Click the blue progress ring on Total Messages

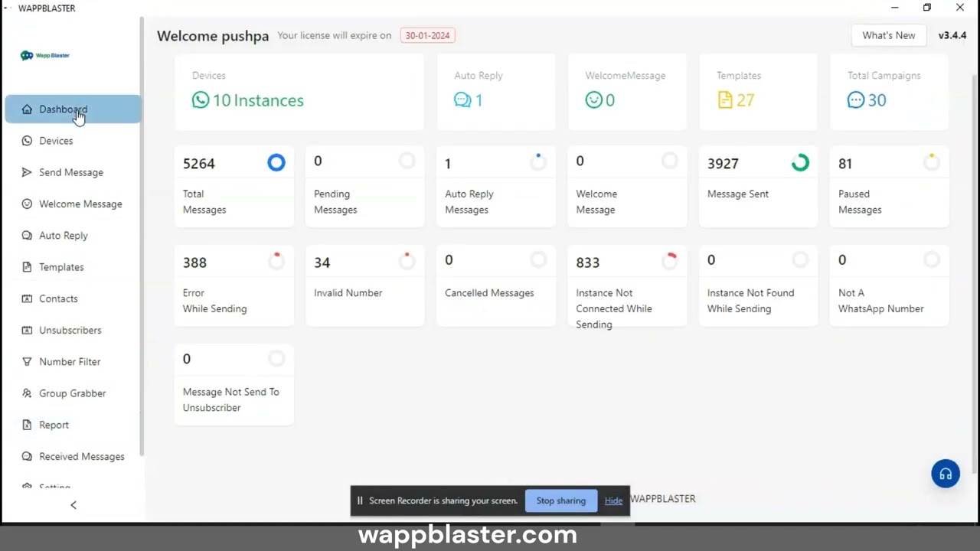[x=276, y=162]
